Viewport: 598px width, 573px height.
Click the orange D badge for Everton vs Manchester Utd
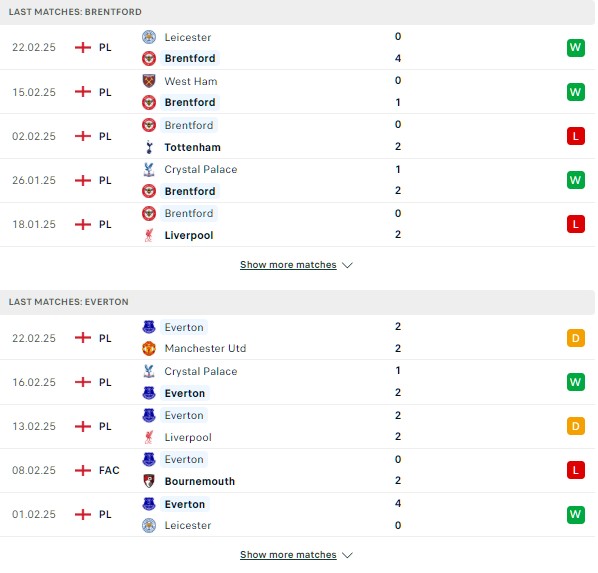575,338
